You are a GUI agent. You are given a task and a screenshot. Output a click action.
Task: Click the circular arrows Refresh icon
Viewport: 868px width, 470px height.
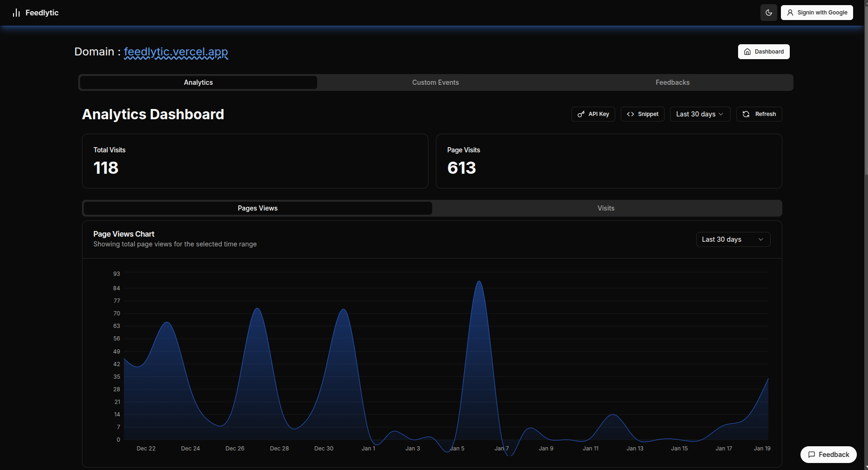pyautogui.click(x=746, y=114)
